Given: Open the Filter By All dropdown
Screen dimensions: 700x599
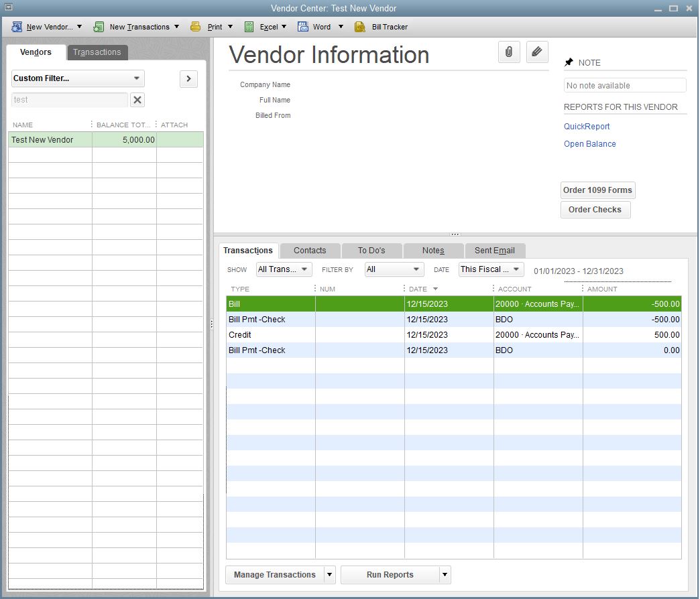Looking at the screenshot, I should coord(394,269).
